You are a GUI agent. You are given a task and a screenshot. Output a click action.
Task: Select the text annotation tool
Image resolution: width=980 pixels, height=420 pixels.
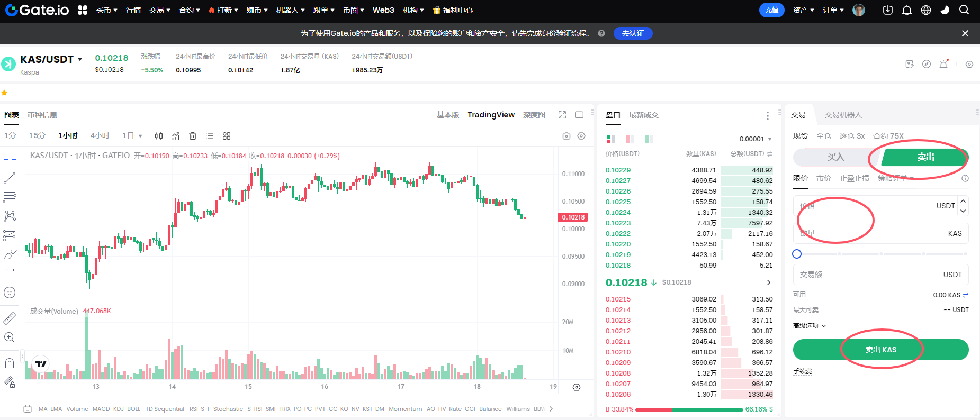(10, 273)
